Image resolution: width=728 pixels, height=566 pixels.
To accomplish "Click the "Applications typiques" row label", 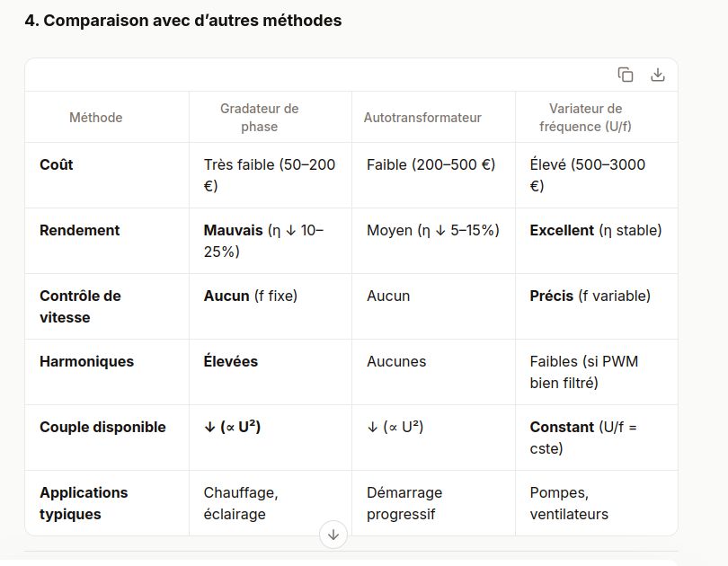I will (x=84, y=503).
